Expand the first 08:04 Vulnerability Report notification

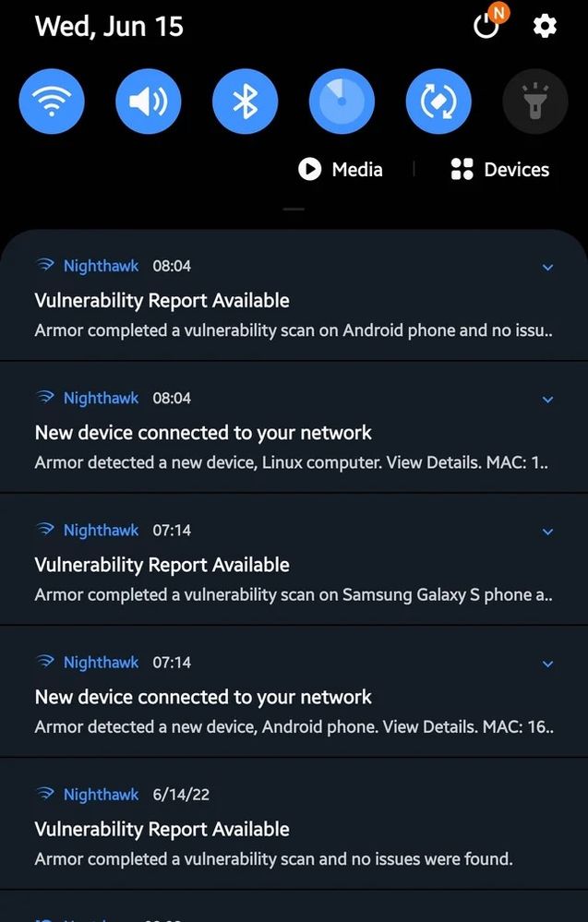click(547, 268)
